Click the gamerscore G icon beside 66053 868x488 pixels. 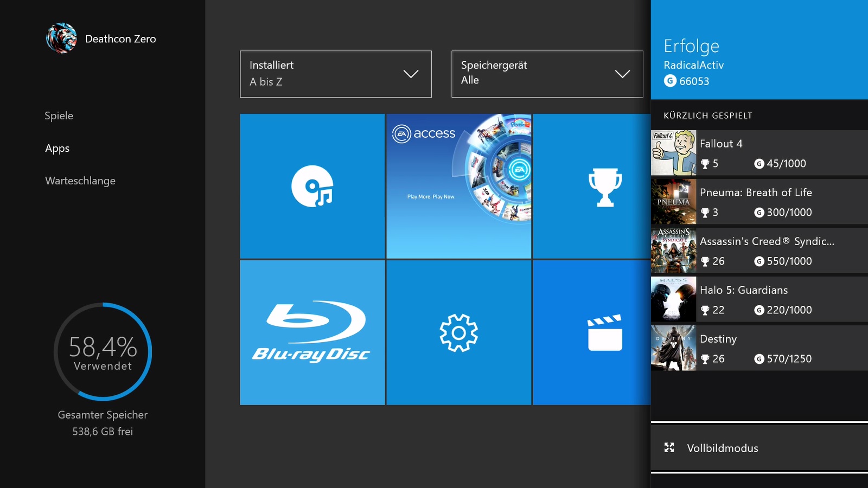670,81
